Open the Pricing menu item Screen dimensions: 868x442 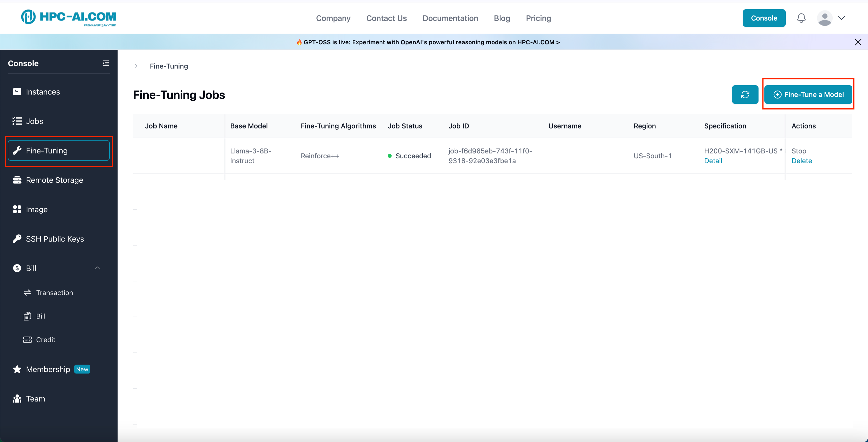[538, 18]
